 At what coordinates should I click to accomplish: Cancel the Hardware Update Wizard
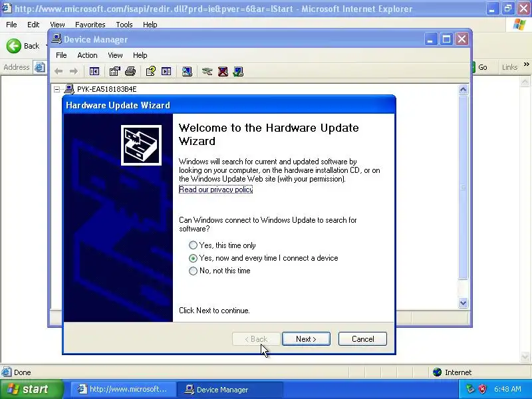(362, 339)
